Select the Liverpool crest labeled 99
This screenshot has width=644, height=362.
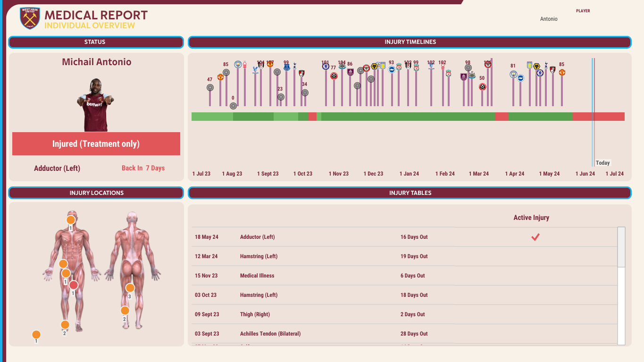tap(416, 68)
